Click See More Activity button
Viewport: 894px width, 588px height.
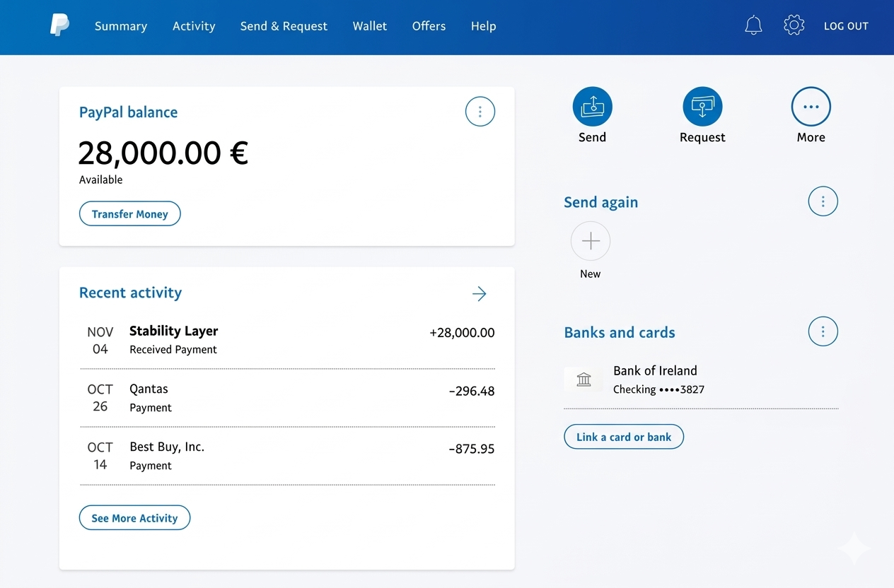134,518
